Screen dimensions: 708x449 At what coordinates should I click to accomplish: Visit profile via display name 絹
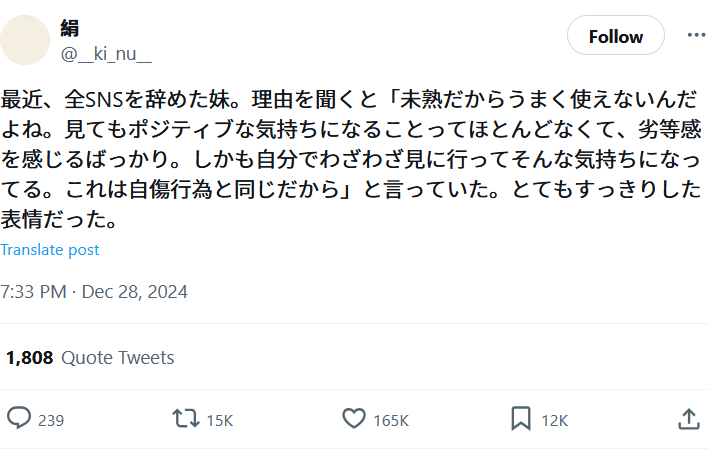point(70,28)
